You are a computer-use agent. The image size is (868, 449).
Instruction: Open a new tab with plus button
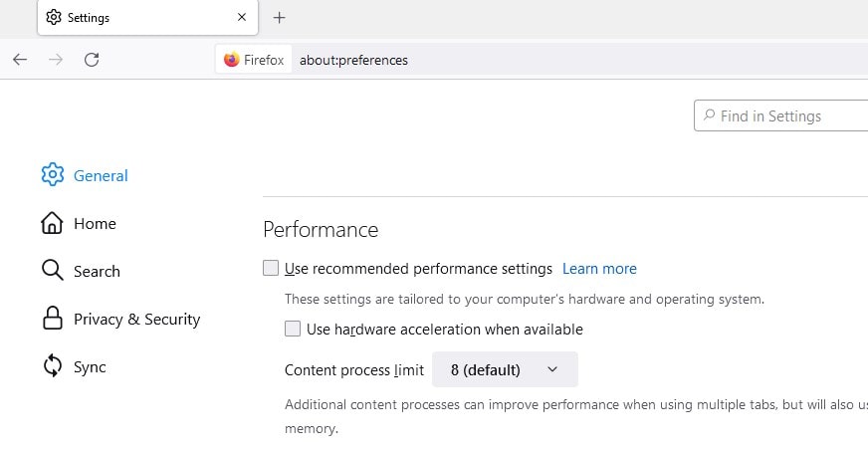(x=280, y=18)
